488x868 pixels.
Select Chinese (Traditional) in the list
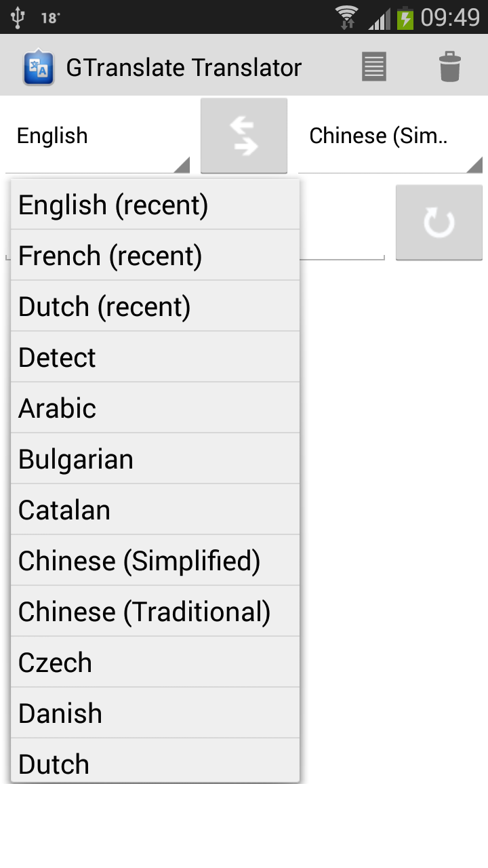155,611
